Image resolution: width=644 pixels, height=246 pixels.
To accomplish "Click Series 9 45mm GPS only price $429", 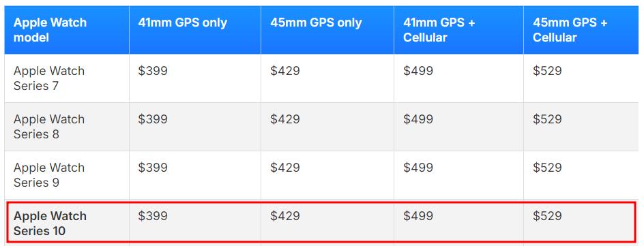I will click(285, 168).
